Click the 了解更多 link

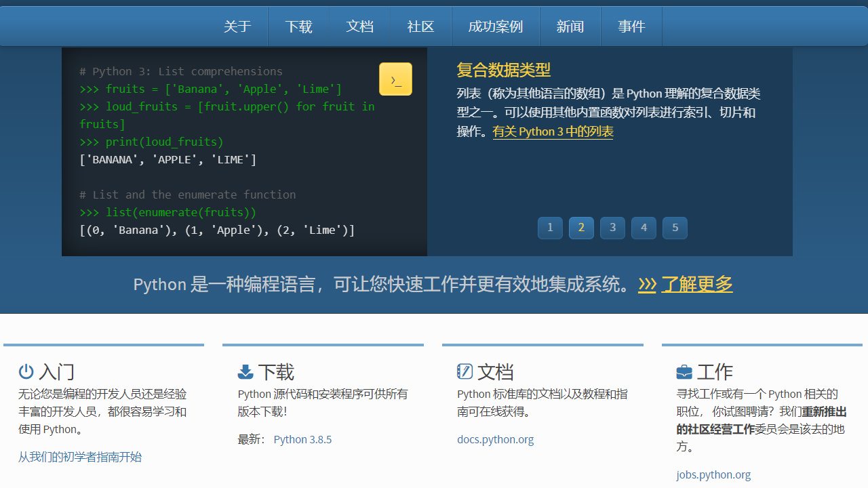click(697, 284)
